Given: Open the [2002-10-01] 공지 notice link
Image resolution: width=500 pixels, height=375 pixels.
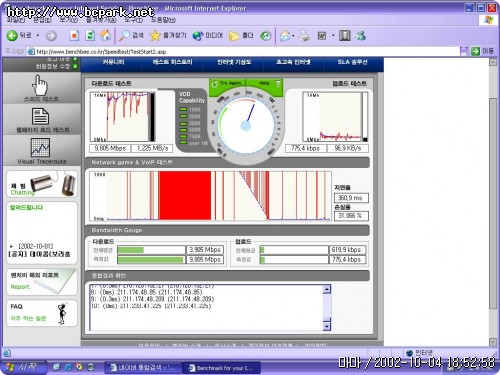Looking at the screenshot, I should 39,250.
